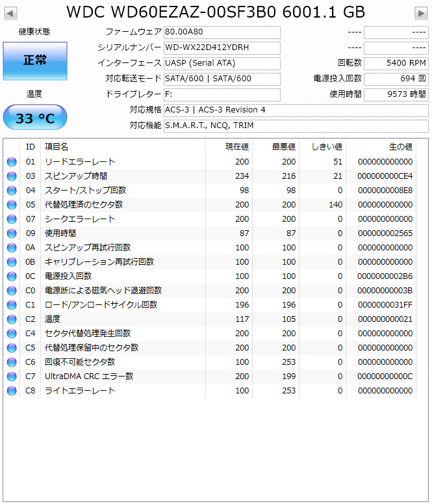The width and height of the screenshot is (432, 504).
Task: Click the status orb for row 03 スピンアップ時間
Action: click(x=12, y=176)
